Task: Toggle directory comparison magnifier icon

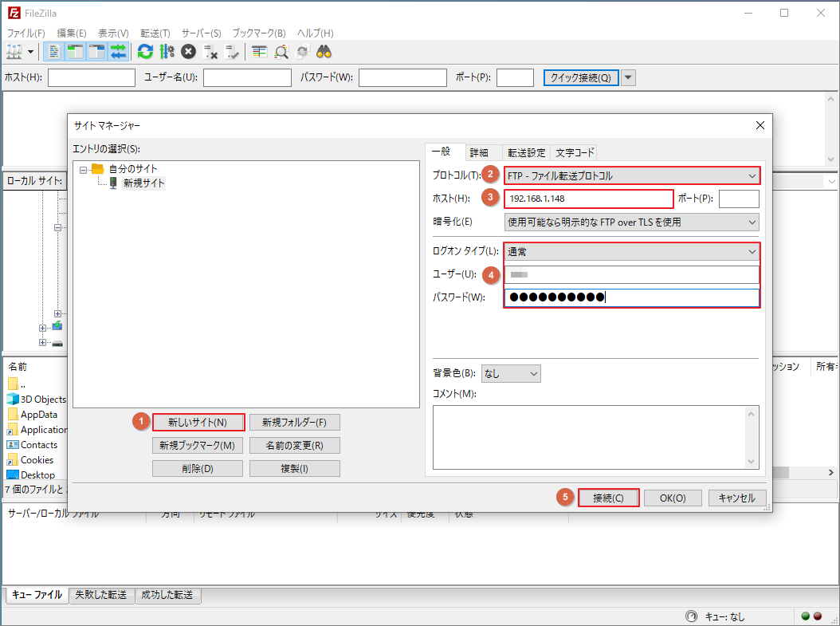Action: coord(281,52)
